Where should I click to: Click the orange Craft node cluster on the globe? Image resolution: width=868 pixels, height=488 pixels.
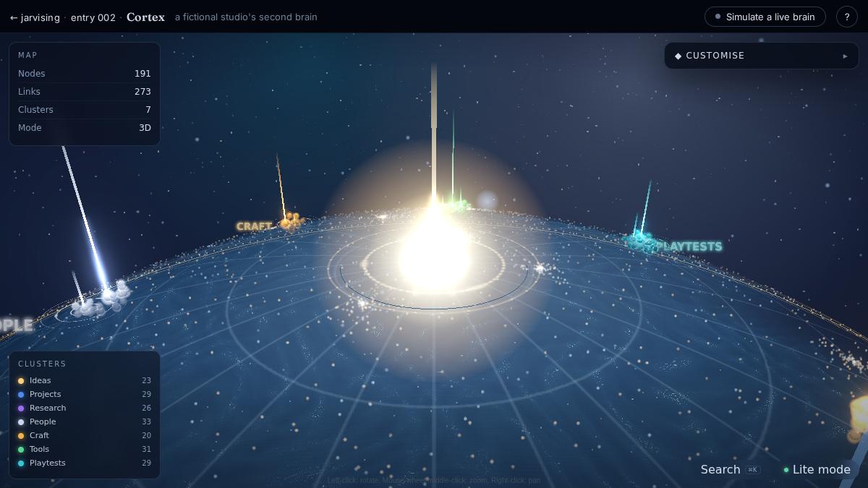click(292, 221)
